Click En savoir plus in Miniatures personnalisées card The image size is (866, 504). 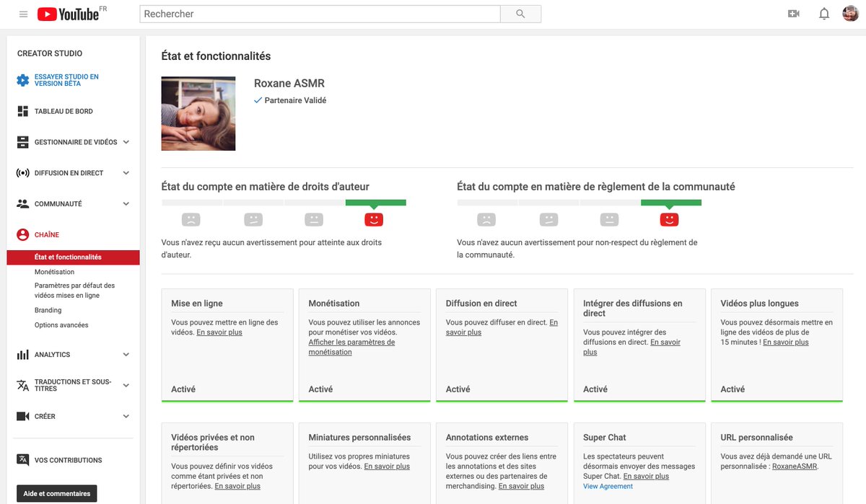(x=387, y=467)
